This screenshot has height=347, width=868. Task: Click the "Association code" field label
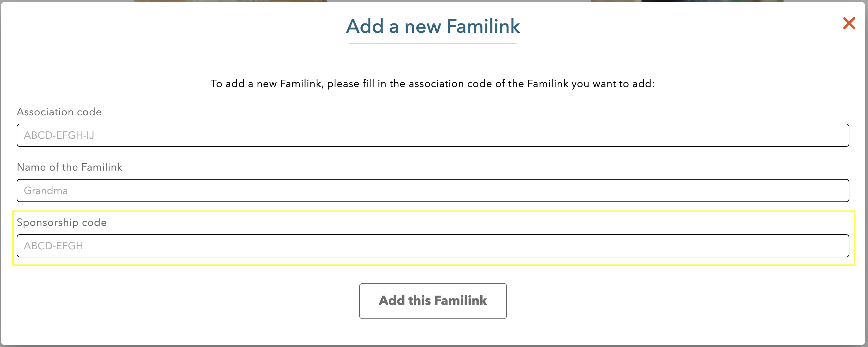click(x=59, y=112)
